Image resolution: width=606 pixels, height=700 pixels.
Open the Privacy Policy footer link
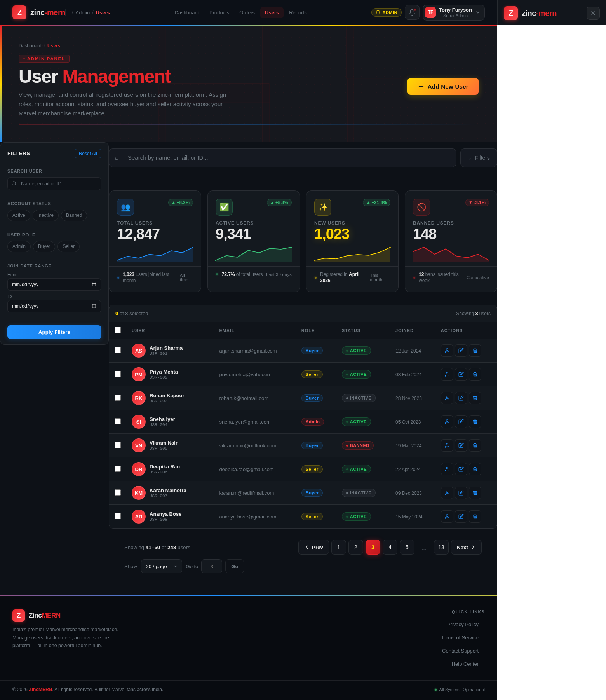463,624
